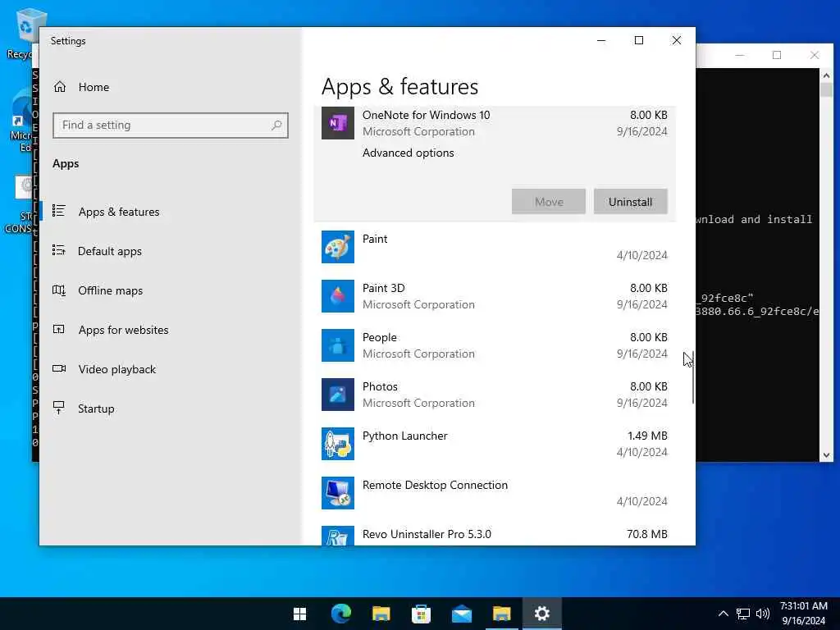Image resolution: width=840 pixels, height=630 pixels.
Task: Click the Home icon in Settings sidebar
Action: pyautogui.click(x=60, y=87)
